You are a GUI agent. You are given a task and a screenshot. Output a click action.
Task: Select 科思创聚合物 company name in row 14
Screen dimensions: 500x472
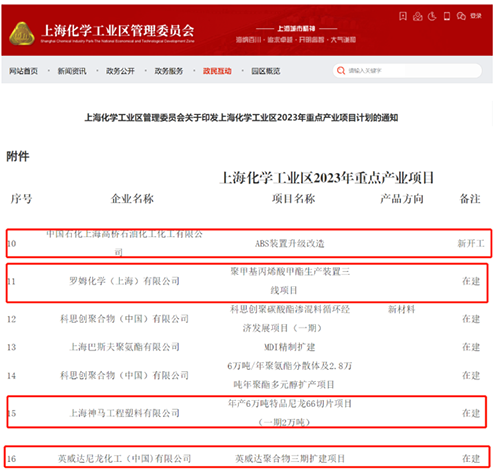point(124,376)
